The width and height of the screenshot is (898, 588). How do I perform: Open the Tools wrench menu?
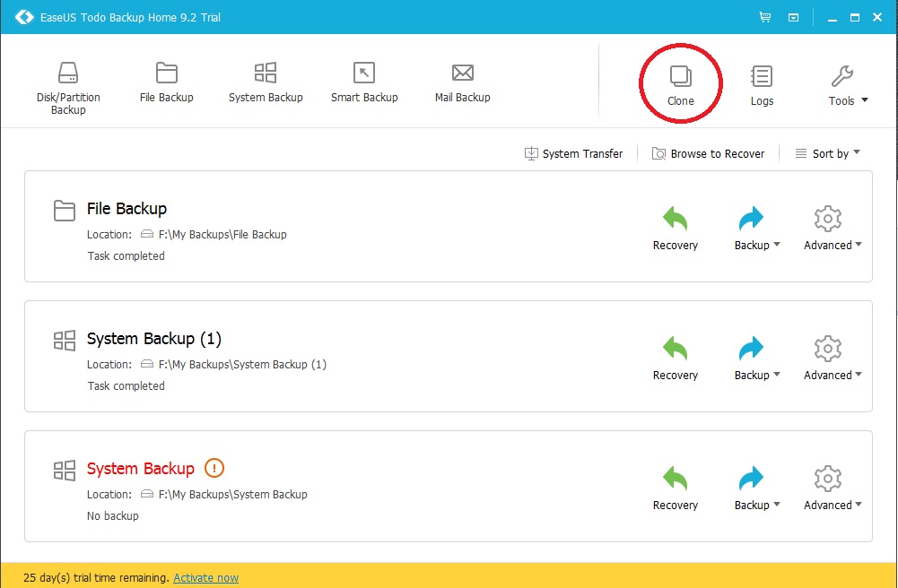click(848, 85)
